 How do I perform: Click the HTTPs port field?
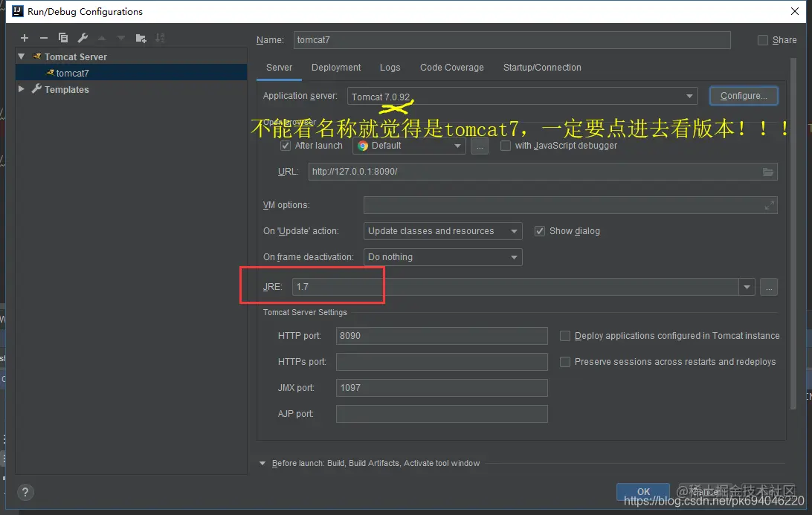point(442,362)
